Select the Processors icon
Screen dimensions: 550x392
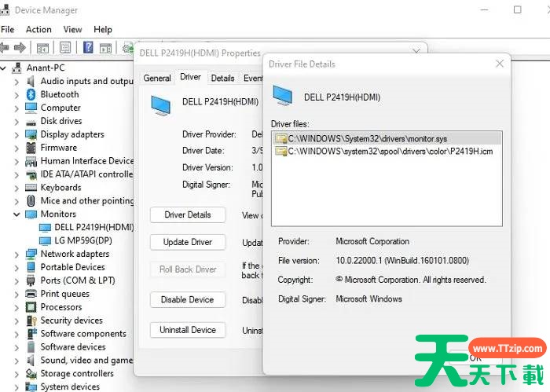[x=31, y=307]
